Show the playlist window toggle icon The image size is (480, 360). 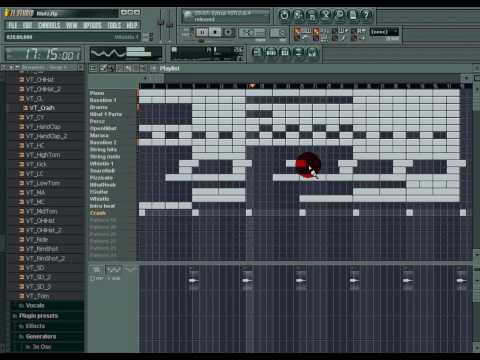click(257, 52)
